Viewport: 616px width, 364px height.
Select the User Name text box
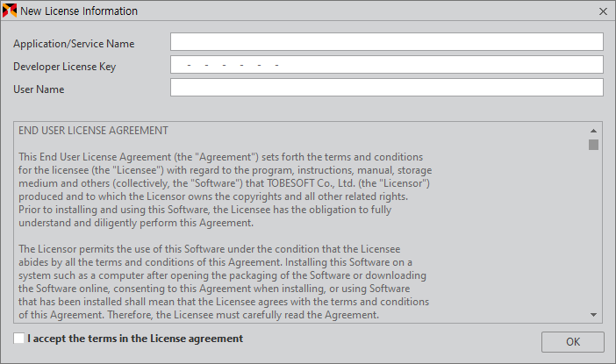click(387, 87)
